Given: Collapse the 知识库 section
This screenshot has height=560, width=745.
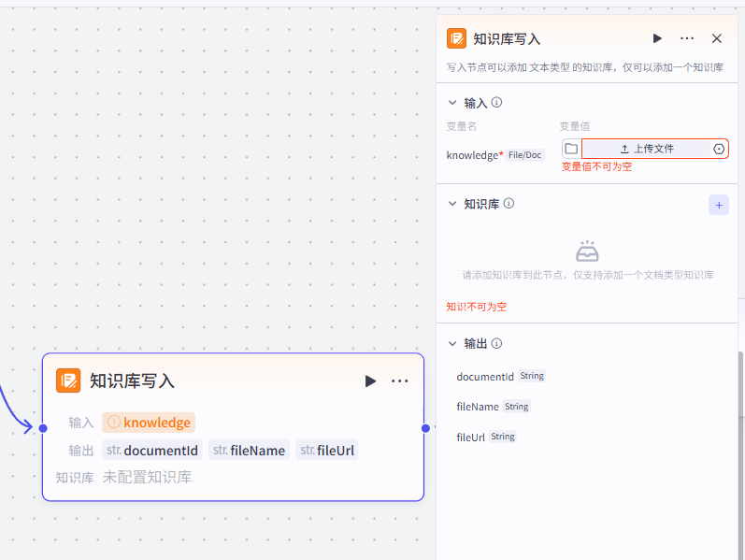Looking at the screenshot, I should coord(452,204).
